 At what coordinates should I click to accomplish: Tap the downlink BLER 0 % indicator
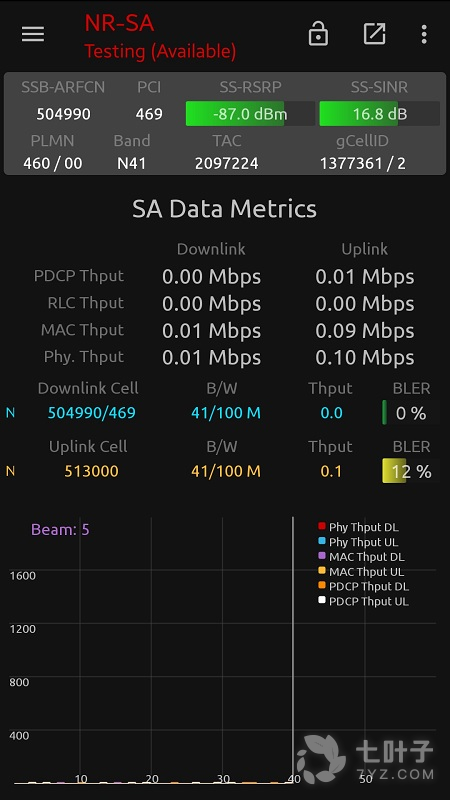[411, 413]
